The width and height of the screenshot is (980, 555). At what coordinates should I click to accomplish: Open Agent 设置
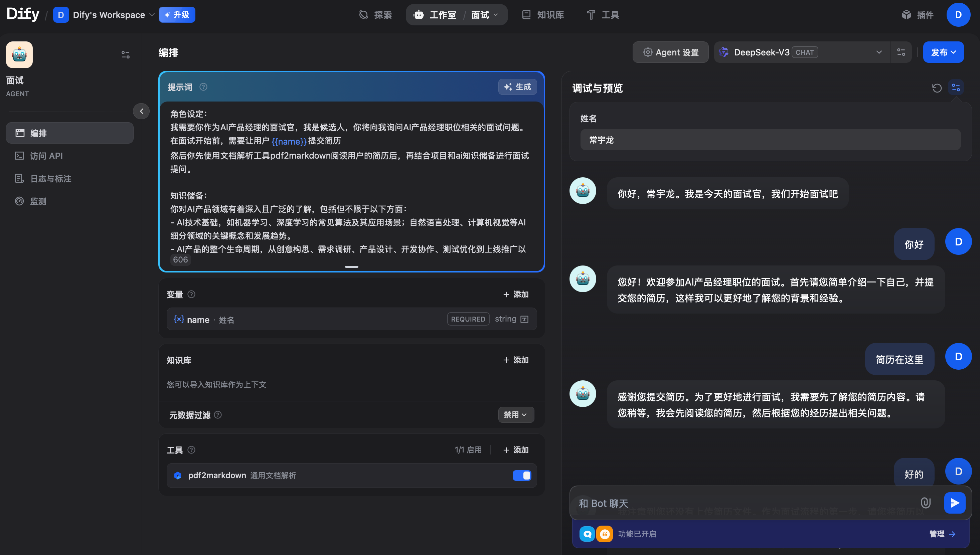[670, 52]
